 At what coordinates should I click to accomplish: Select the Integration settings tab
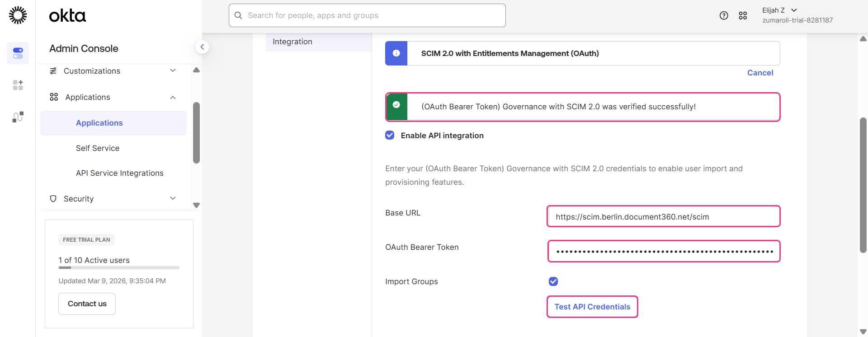pyautogui.click(x=319, y=42)
